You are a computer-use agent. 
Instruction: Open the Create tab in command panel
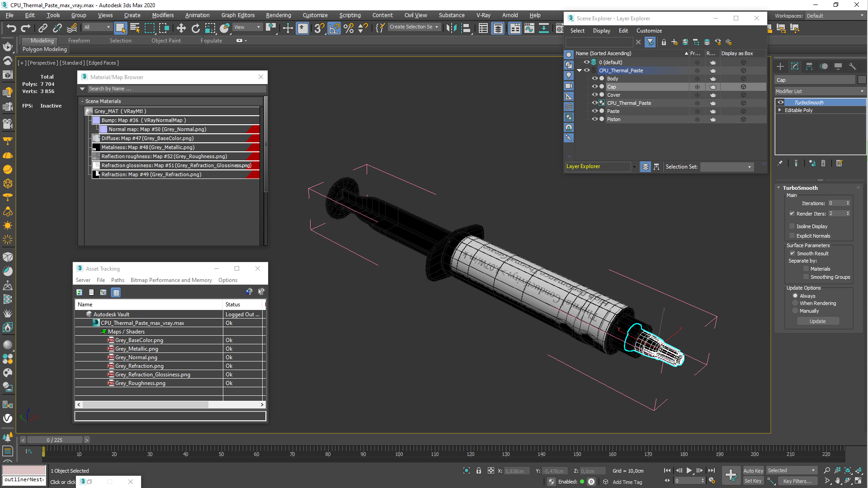[780, 66]
